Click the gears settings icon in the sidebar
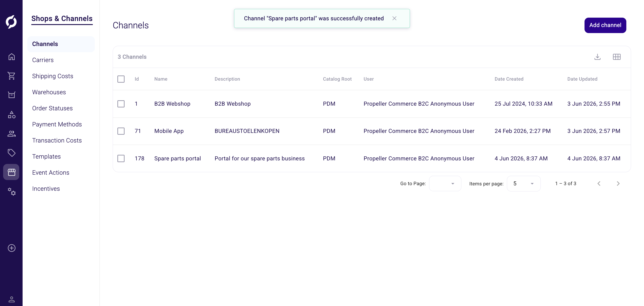Screen dimensions: 644x306 pos(11,192)
